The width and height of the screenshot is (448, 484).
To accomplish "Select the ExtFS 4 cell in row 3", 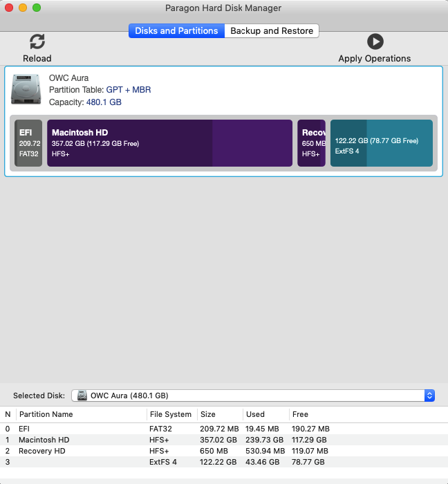I will pyautogui.click(x=163, y=462).
